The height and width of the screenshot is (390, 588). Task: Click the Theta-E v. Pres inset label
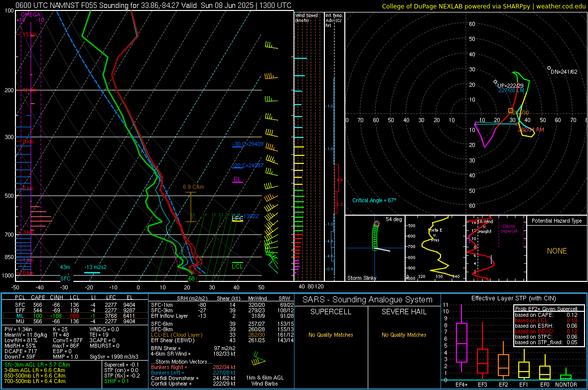pyautogui.click(x=435, y=235)
